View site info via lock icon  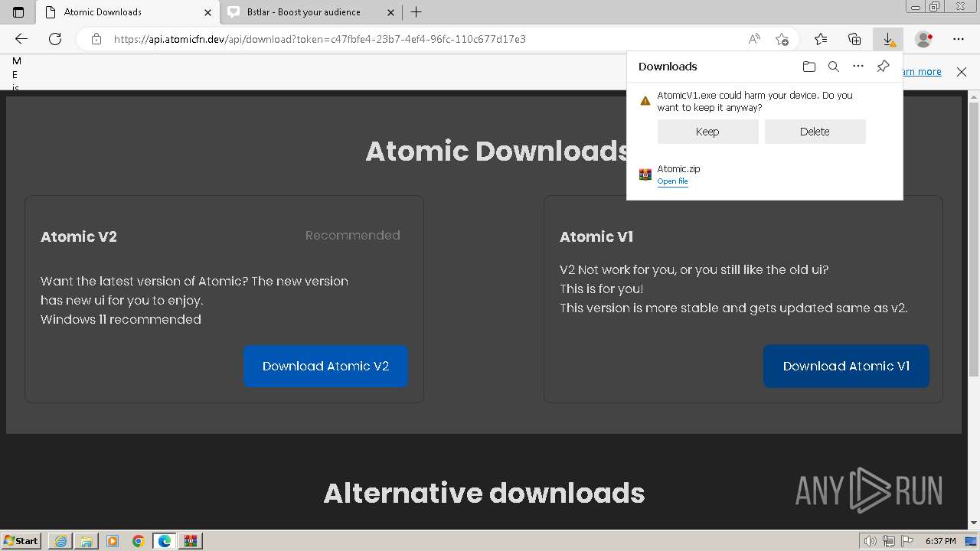(x=96, y=39)
